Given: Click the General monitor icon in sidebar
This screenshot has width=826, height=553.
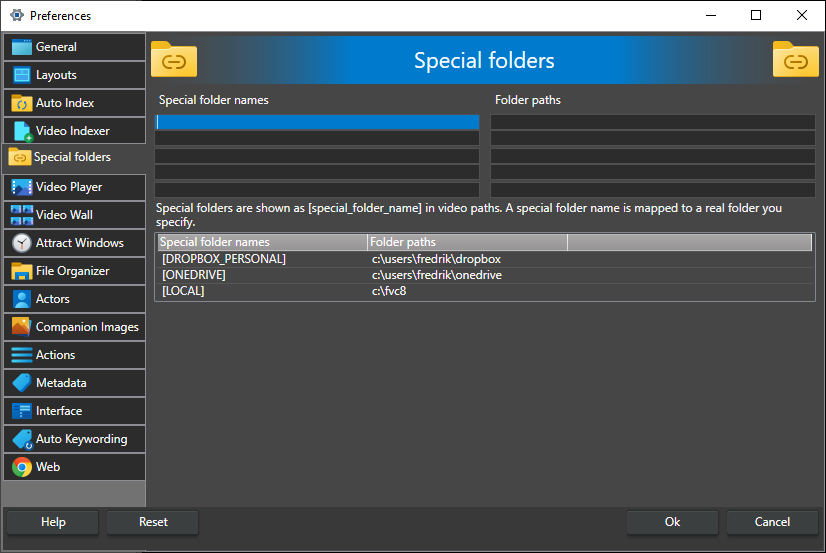Looking at the screenshot, I should point(21,47).
